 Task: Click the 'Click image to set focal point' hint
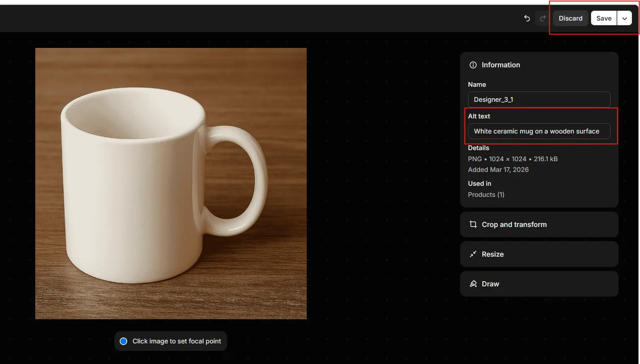pyautogui.click(x=177, y=341)
